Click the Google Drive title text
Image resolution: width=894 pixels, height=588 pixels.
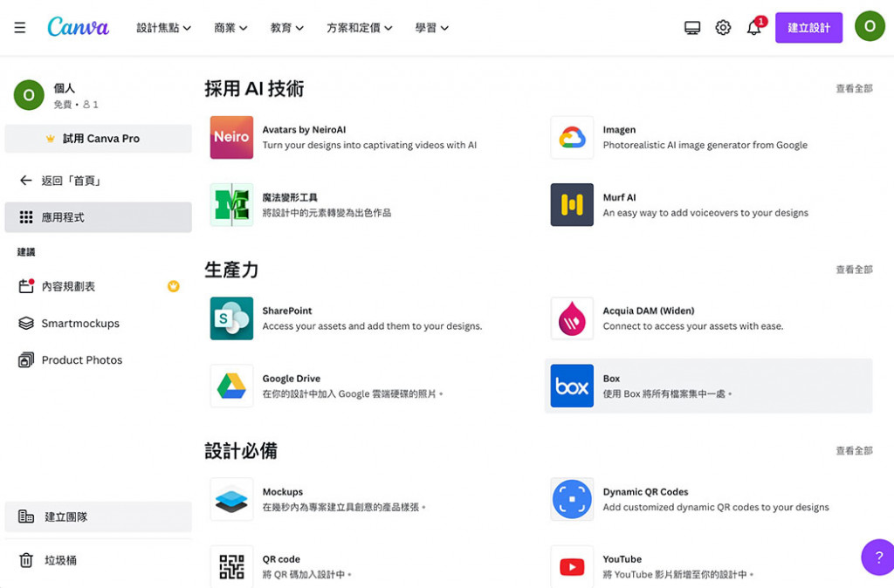(292, 379)
